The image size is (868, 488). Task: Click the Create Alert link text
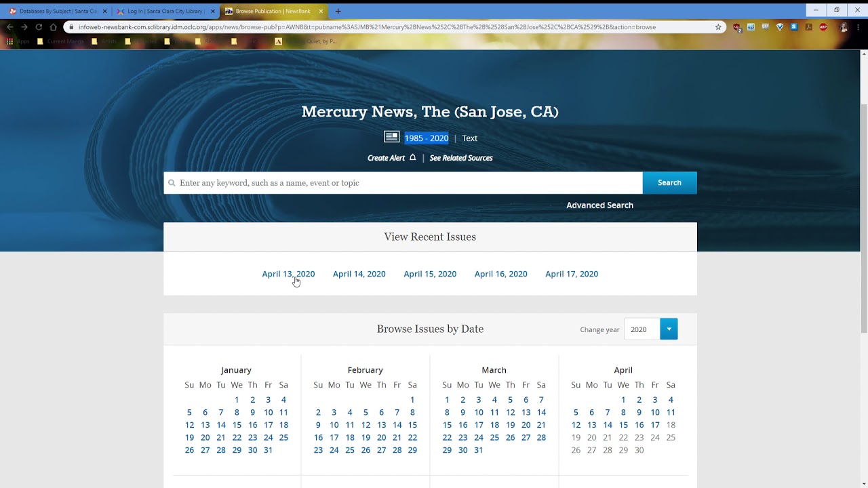386,158
